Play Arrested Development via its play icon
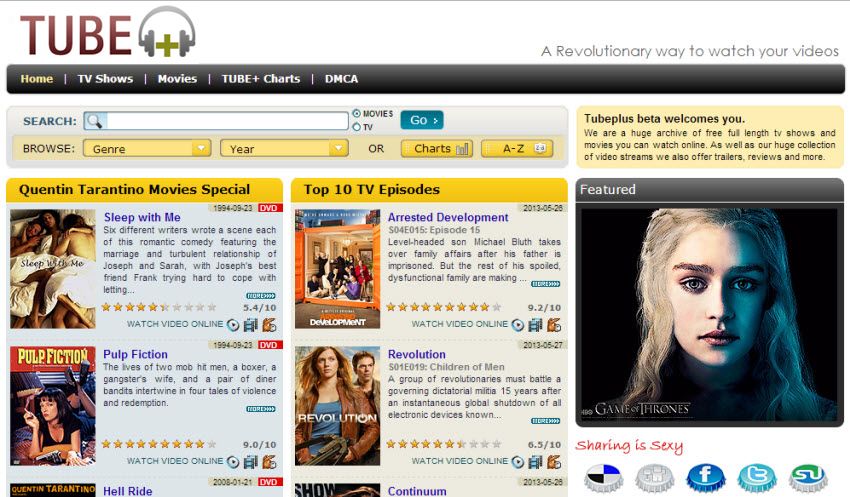This screenshot has width=850, height=497. coord(518,325)
